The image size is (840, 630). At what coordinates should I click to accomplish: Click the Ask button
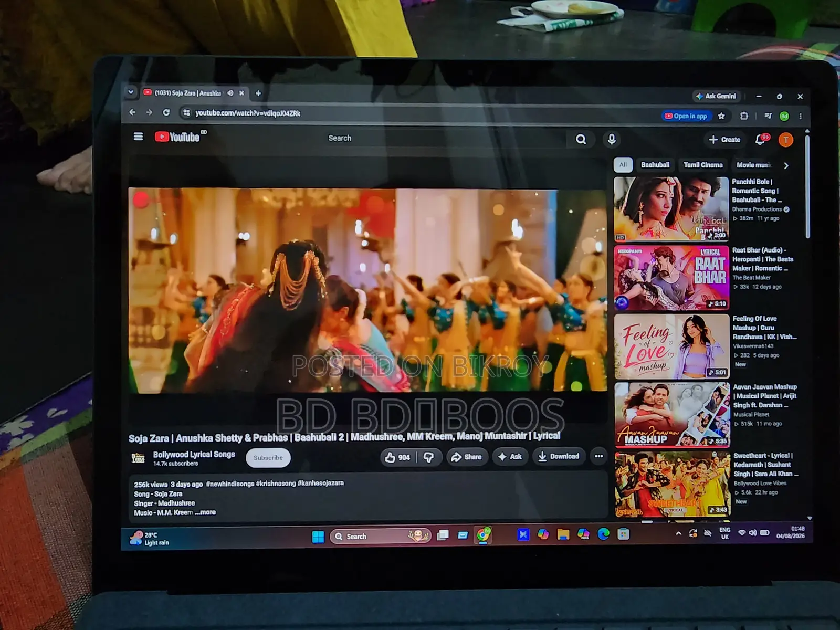click(510, 457)
